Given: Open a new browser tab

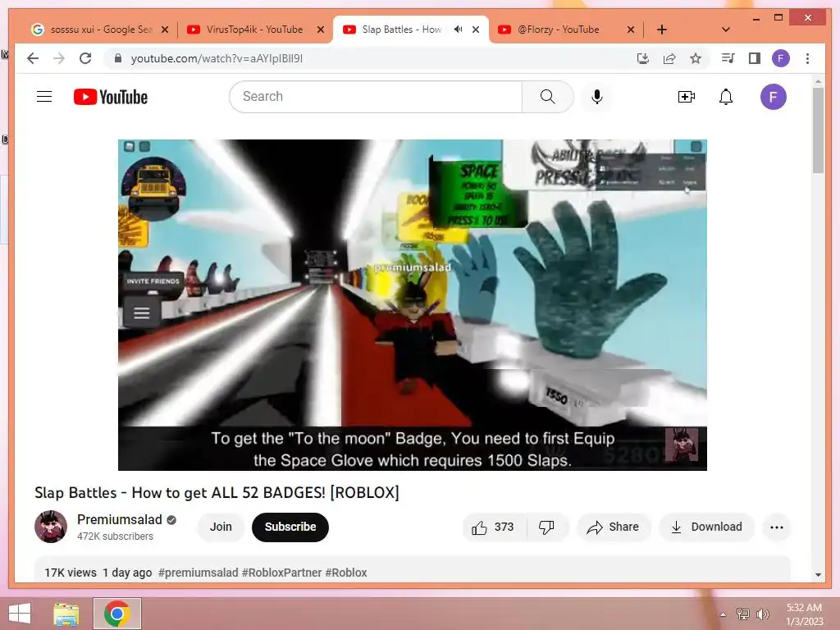Looking at the screenshot, I should (662, 30).
